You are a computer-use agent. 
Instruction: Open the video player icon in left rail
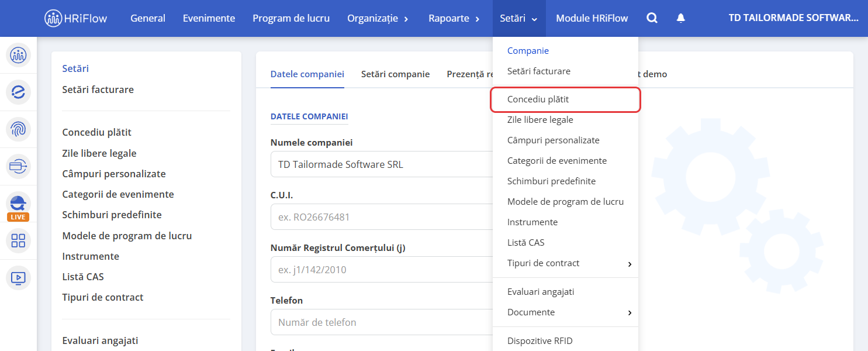18,277
